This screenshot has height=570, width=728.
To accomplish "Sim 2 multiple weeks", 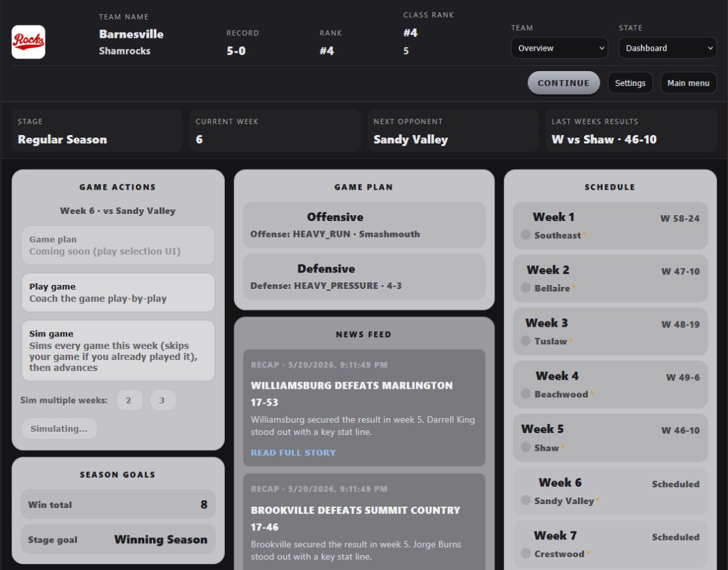I will click(128, 400).
